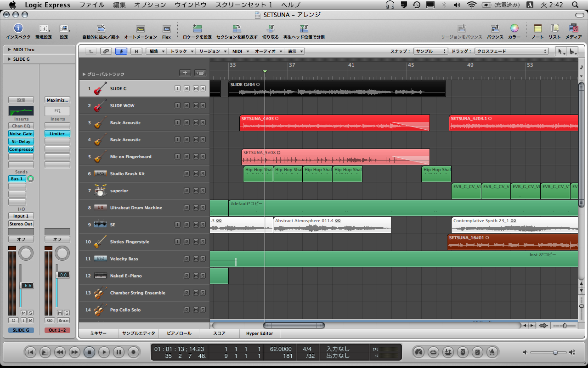Click SLIDE G electric guitar track icon
The image size is (588, 368).
101,88
